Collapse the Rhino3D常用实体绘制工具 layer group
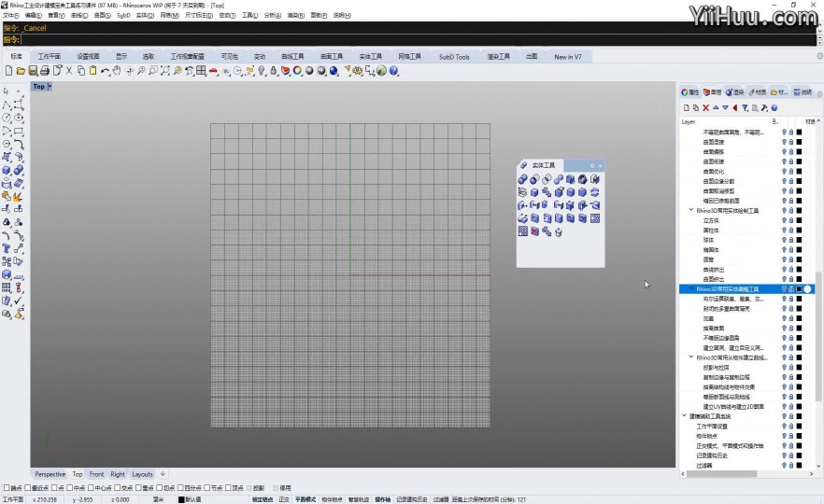Viewport: 824px width, 504px height. (x=691, y=210)
